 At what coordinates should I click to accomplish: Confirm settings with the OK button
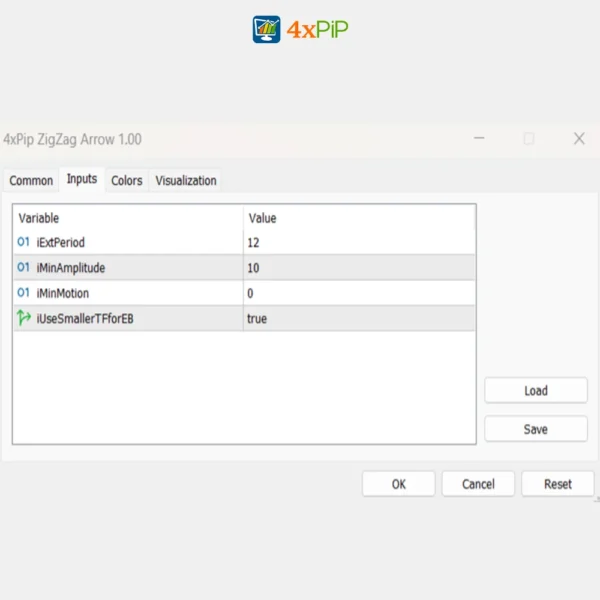coord(398,484)
